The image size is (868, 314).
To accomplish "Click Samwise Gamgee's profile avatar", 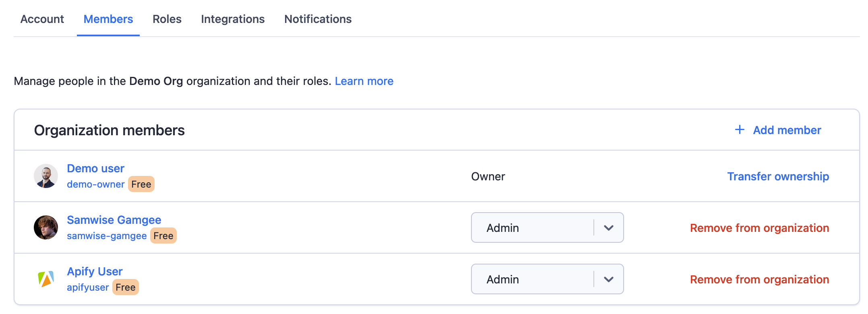I will coord(46,227).
